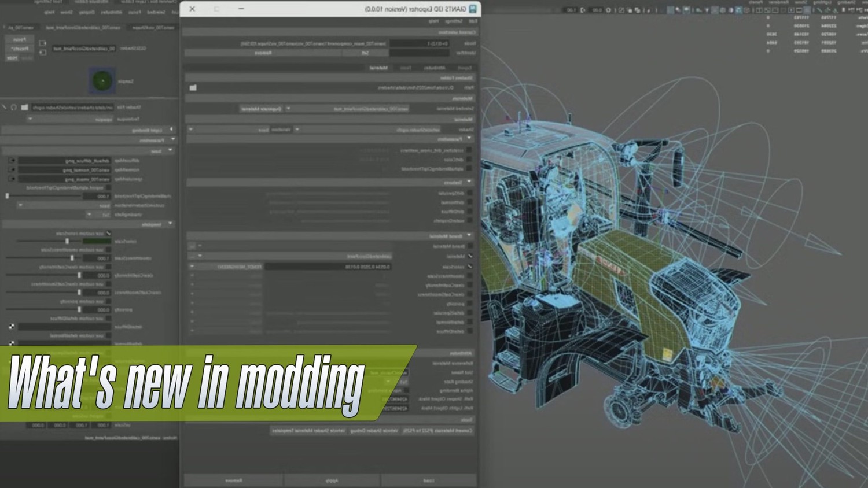868x488 pixels.
Task: Open the Selected Material dropdown
Action: click(x=289, y=109)
